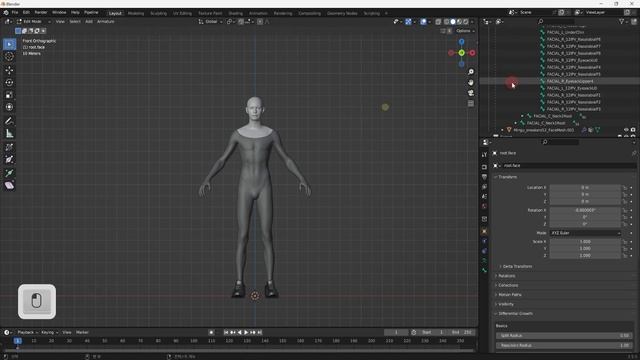The width and height of the screenshot is (640, 360).
Task: Select the Rotate tool
Action: 9,82
